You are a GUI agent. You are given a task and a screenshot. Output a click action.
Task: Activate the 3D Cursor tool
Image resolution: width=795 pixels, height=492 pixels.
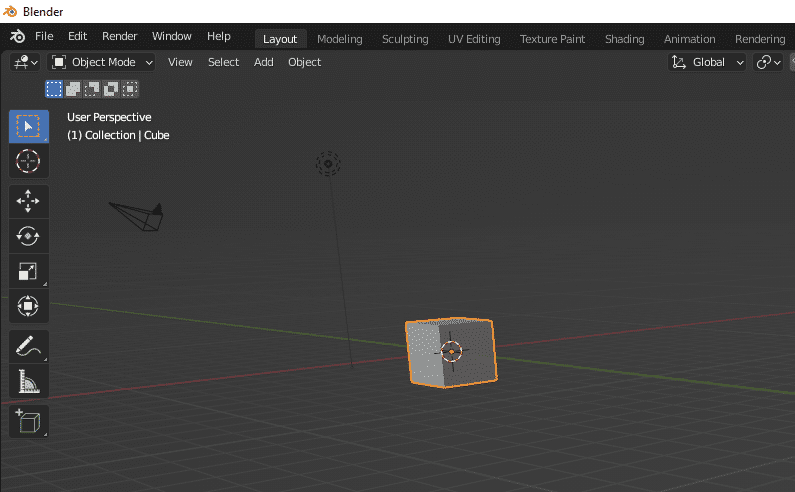(28, 161)
